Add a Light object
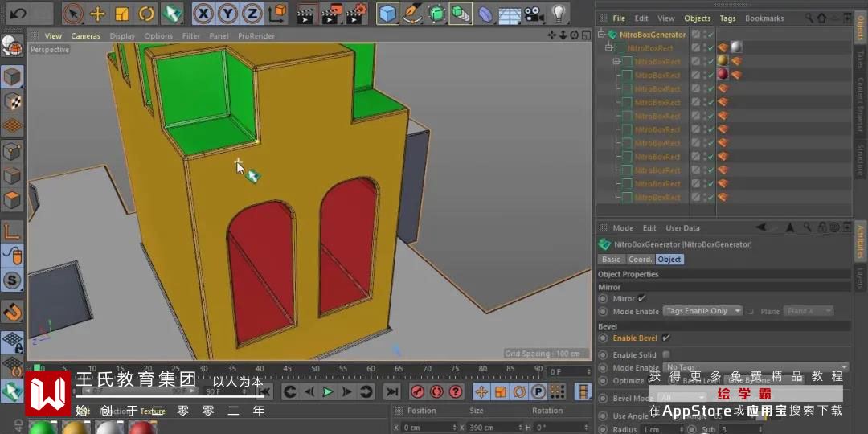Screen dimensions: 868x434 click(x=559, y=14)
